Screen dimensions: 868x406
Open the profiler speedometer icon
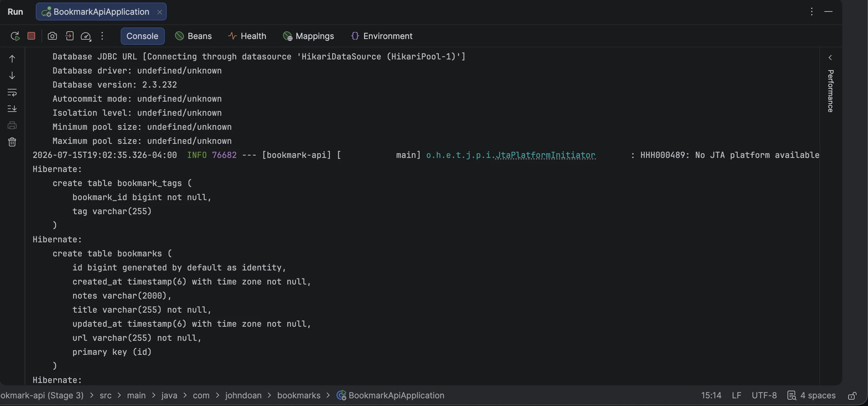tap(86, 36)
